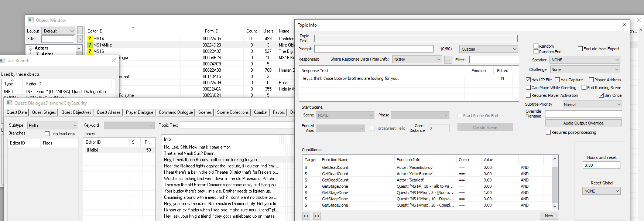The height and width of the screenshot is (221, 644).
Task: Sort by the Form ID column header
Action: click(212, 31)
